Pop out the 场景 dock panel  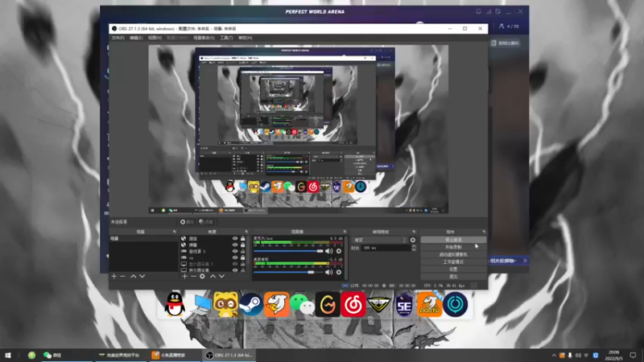tap(174, 232)
